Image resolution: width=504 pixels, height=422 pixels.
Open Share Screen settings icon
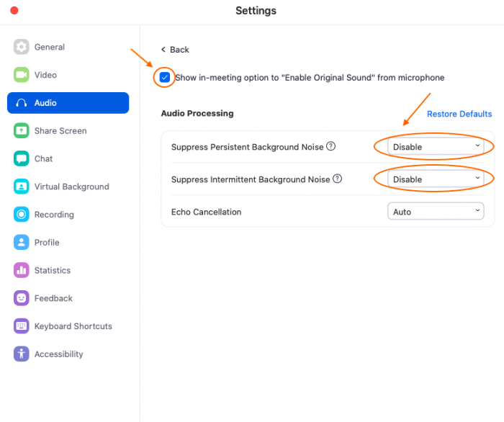(21, 131)
